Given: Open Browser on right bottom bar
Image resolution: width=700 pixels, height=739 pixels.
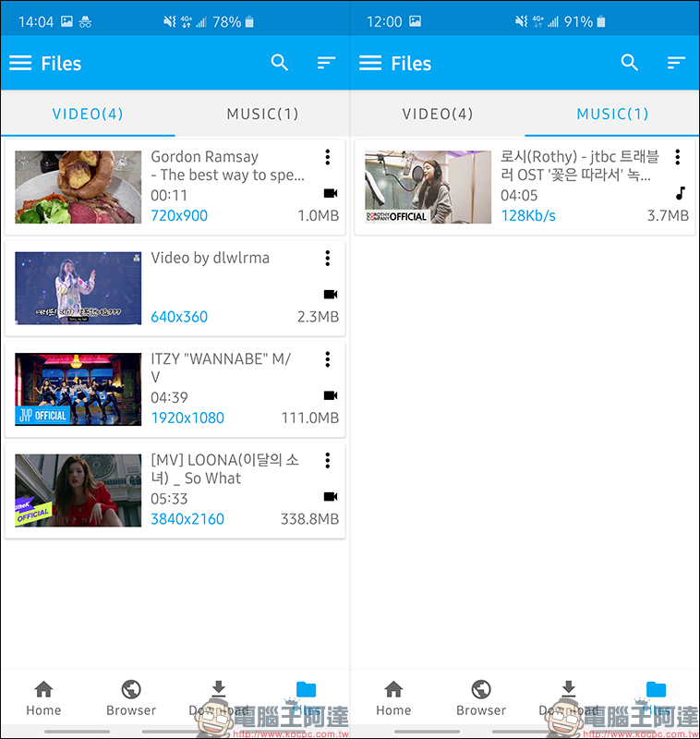Looking at the screenshot, I should click(481, 698).
